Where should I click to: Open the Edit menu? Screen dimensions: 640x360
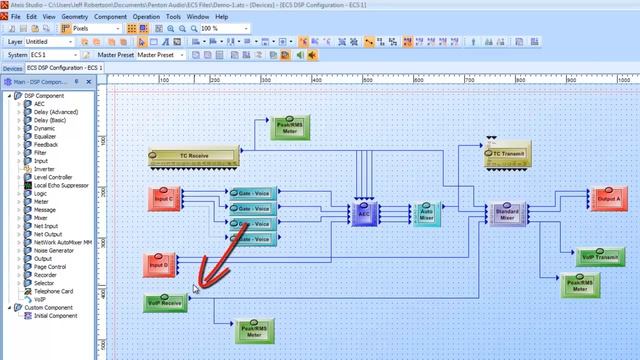pos(31,17)
